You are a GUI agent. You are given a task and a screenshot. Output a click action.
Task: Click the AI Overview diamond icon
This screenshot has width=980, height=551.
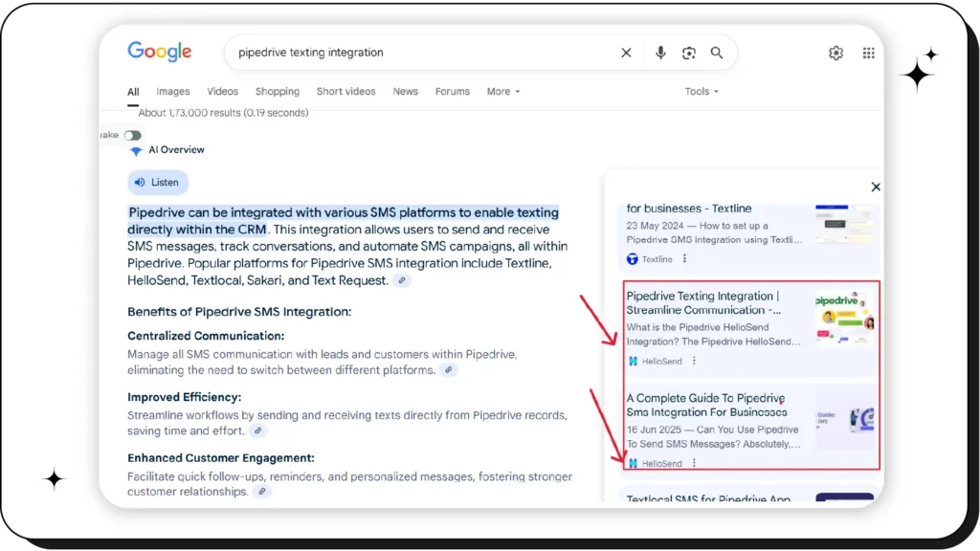136,150
